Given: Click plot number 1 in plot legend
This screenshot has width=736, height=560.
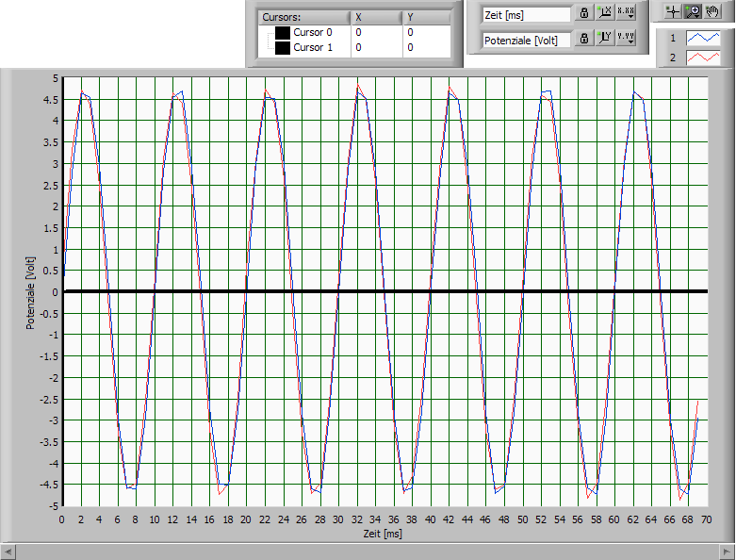Looking at the screenshot, I should click(673, 38).
